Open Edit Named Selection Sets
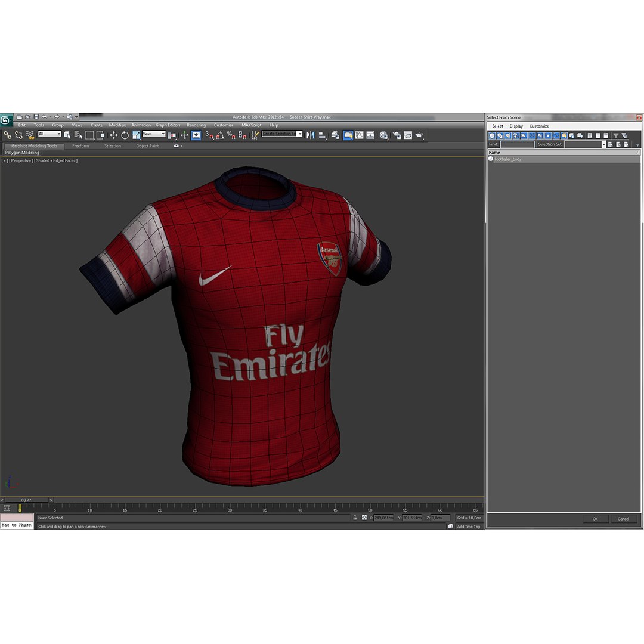 (x=255, y=135)
